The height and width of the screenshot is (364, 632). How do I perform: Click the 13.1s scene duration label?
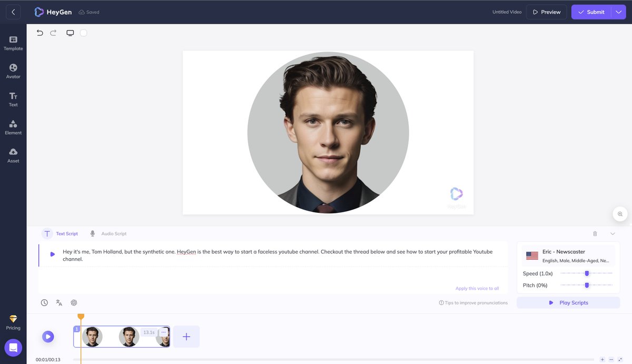pyautogui.click(x=149, y=332)
